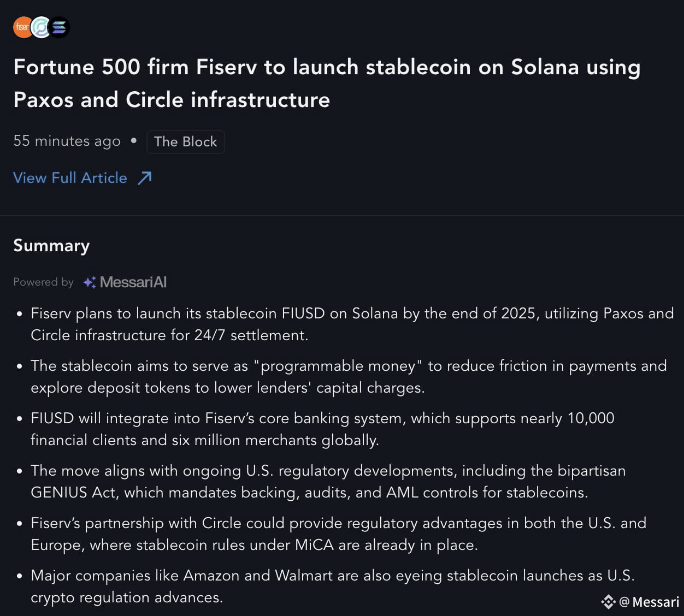The width and height of the screenshot is (684, 616).
Task: Click the orange Fiserv logo icon
Action: click(x=22, y=27)
